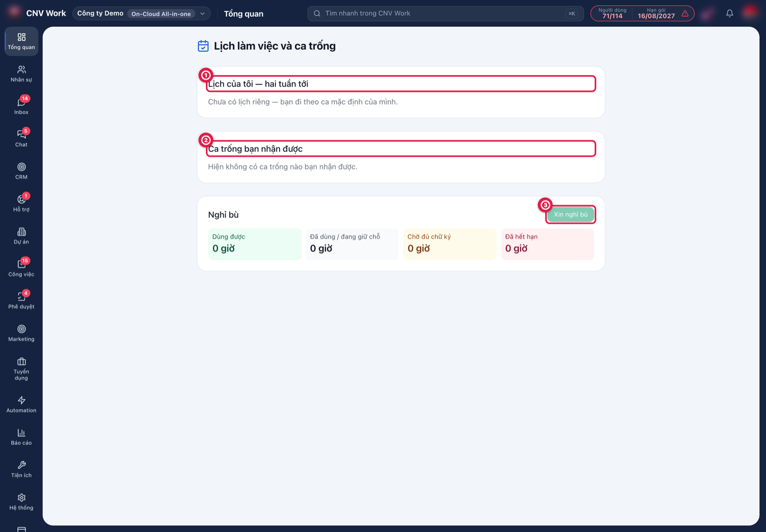Click the Tổng quan header breadcrumb
Viewport: 766px width, 532px height.
(244, 14)
